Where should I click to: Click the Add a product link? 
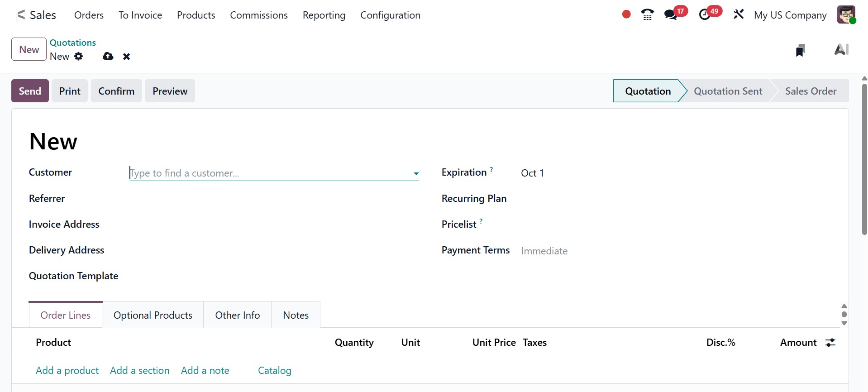tap(67, 370)
